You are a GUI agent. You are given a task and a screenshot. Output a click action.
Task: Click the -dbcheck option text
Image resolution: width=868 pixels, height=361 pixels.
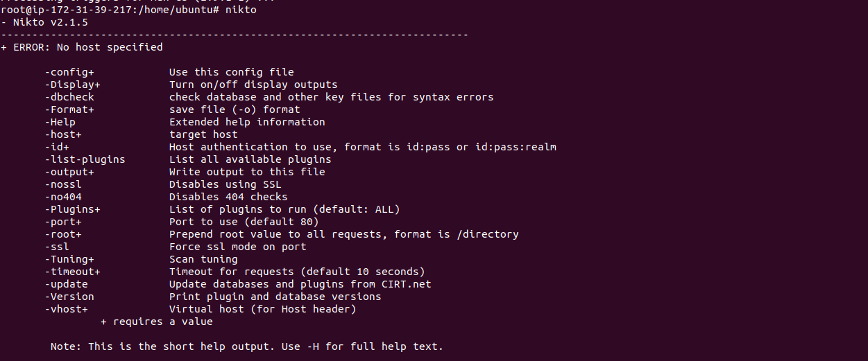(69, 97)
